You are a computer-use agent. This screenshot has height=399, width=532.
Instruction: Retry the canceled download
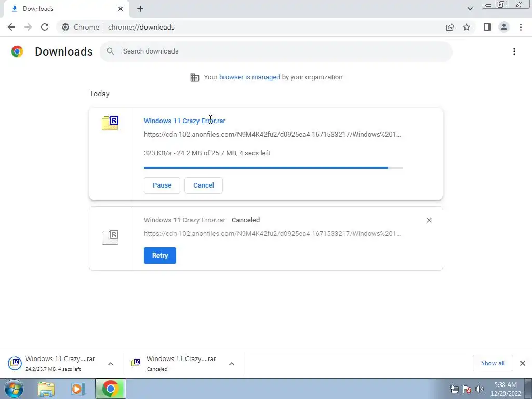tap(160, 256)
